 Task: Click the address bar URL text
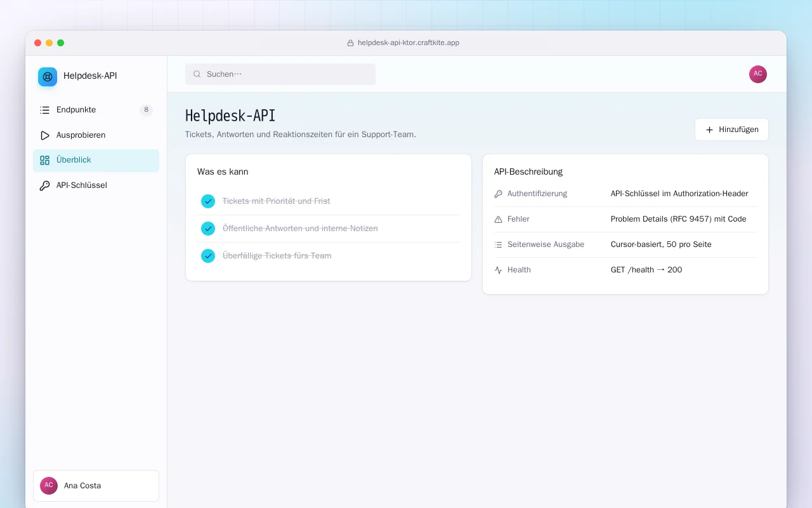pyautogui.click(x=409, y=43)
